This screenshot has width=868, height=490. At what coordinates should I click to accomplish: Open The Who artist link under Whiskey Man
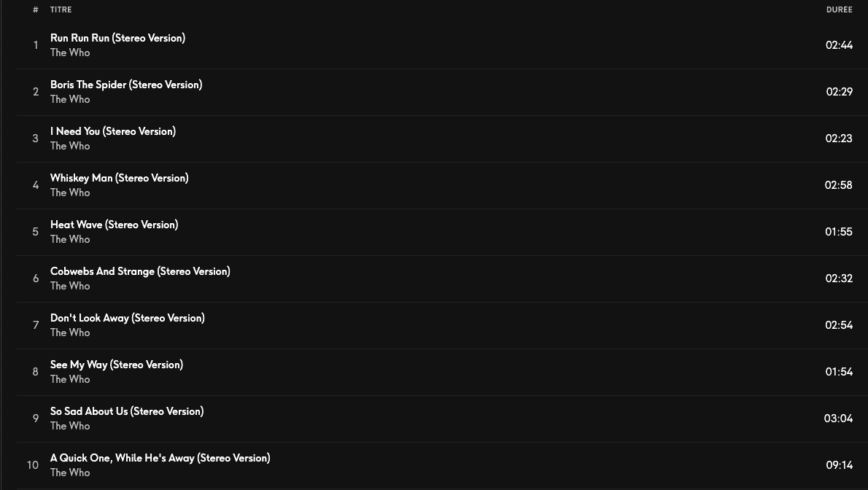tap(70, 192)
